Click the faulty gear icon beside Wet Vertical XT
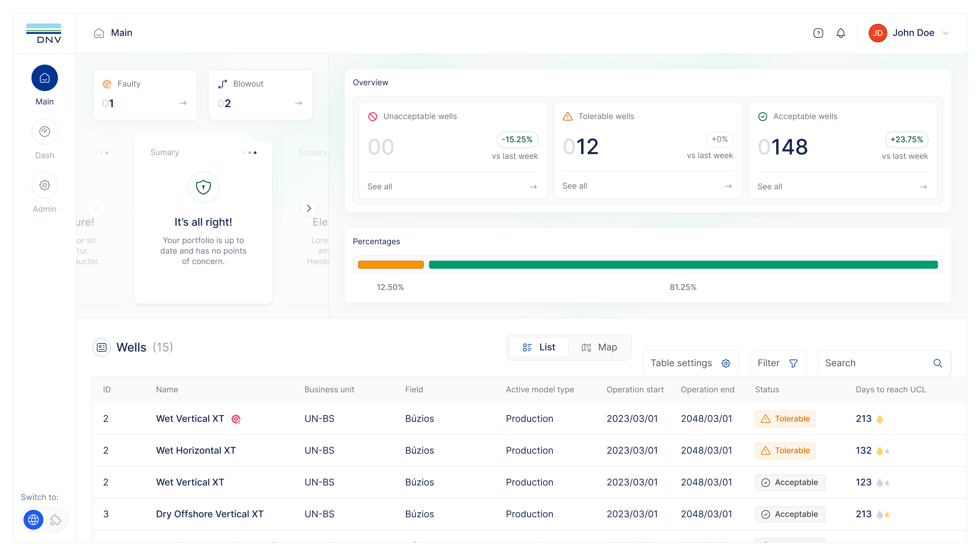The height and width of the screenshot is (556, 980). [236, 419]
